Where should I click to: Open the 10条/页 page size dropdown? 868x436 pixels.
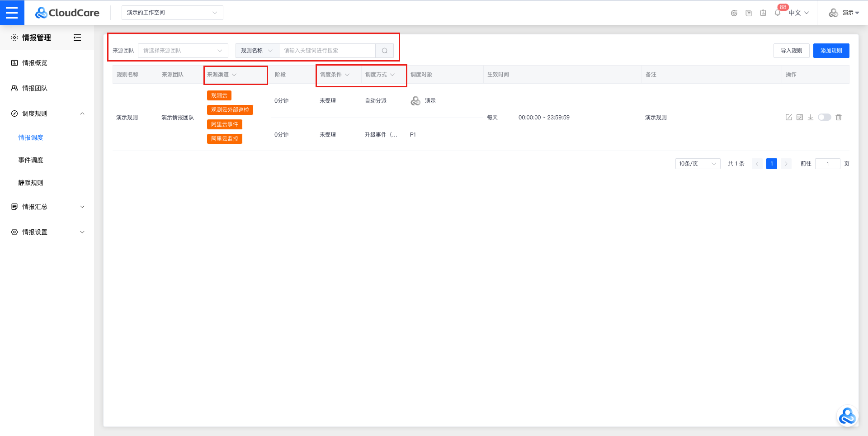point(697,164)
